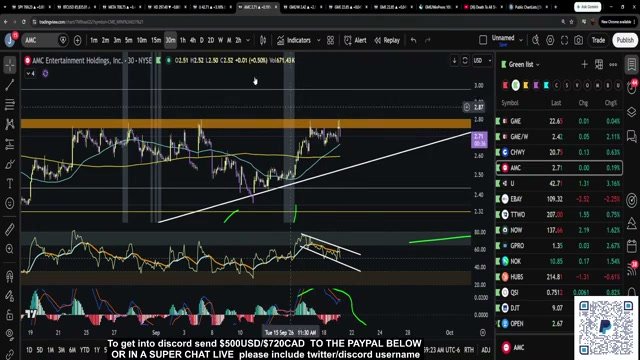Select the purple flagged list swatch
Viewport: 640px width, 360px height.
(536, 85)
